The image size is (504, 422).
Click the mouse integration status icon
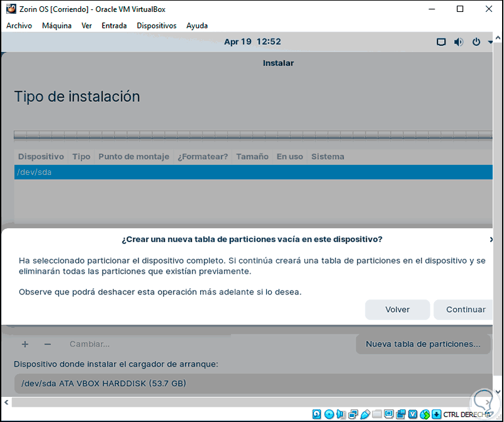pos(425,414)
